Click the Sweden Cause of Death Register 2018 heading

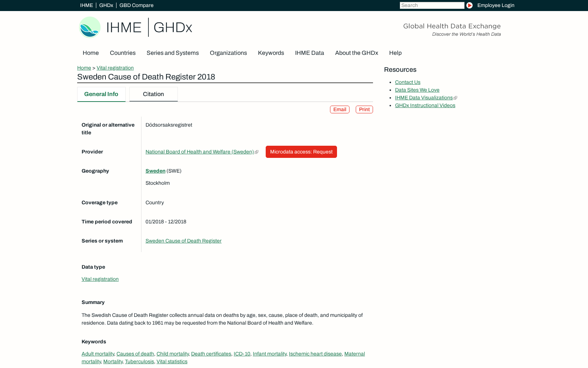(146, 77)
